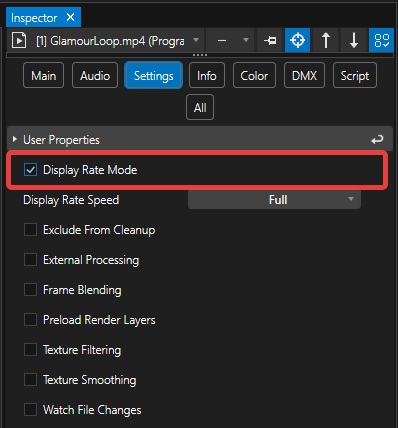
Task: Select the Settings tab
Action: (154, 75)
